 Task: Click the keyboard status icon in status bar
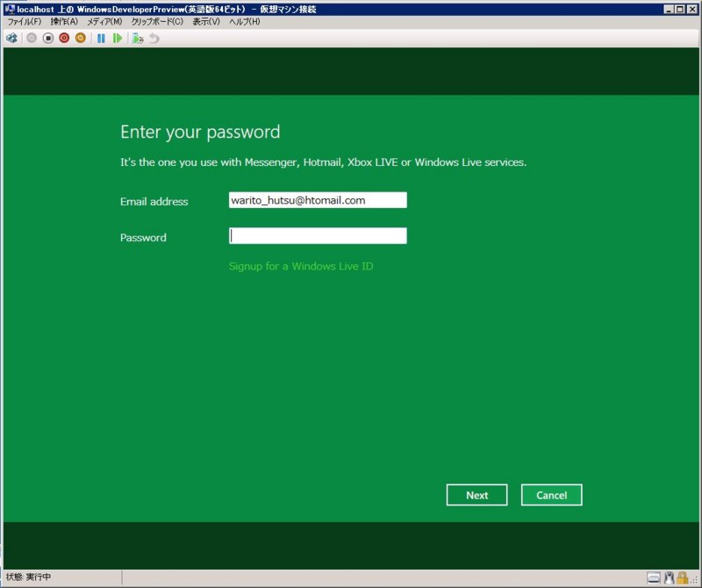(x=654, y=577)
